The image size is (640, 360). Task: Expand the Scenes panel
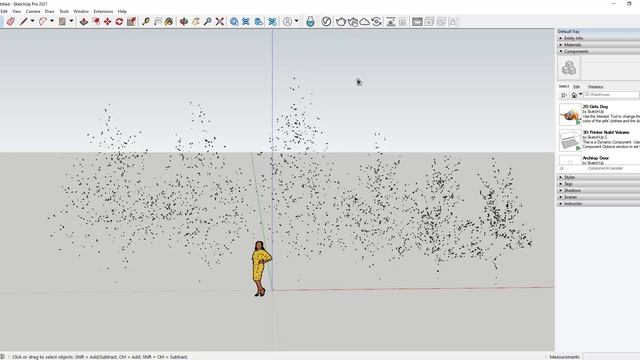pyautogui.click(x=598, y=197)
